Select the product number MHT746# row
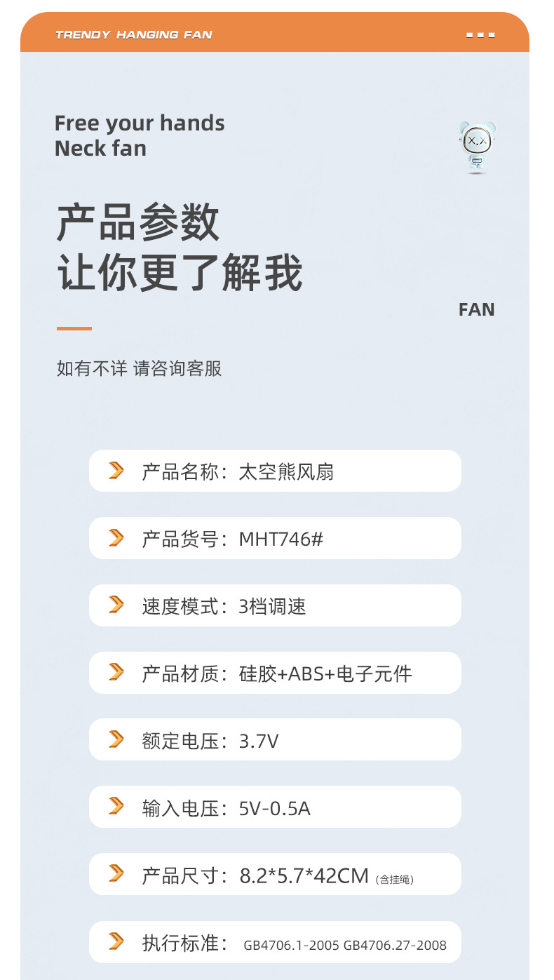 (275, 538)
